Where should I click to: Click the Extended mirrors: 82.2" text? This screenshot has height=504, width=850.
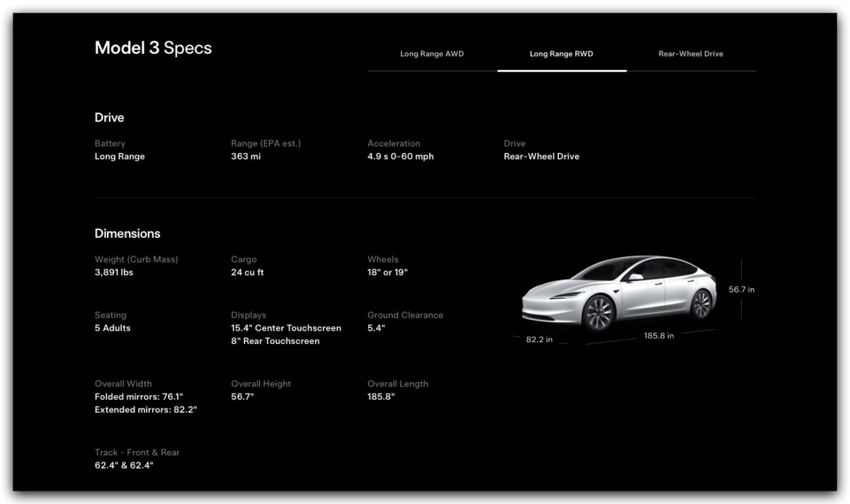coord(146,410)
